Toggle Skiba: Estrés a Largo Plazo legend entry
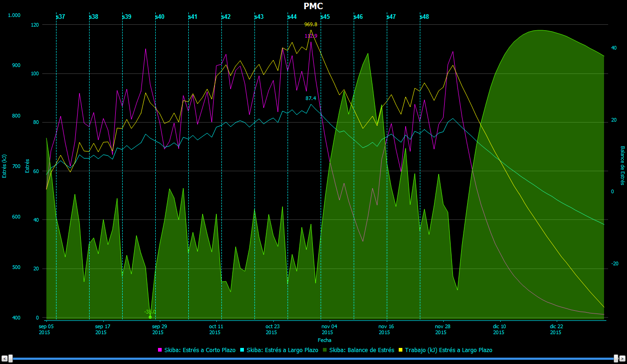Viewport: 627px width, 364px height. pos(282,350)
